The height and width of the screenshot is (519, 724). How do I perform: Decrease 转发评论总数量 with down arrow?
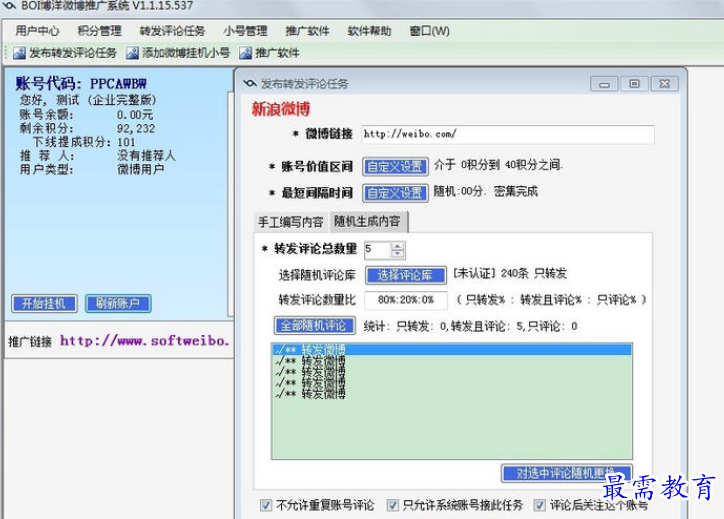point(398,253)
